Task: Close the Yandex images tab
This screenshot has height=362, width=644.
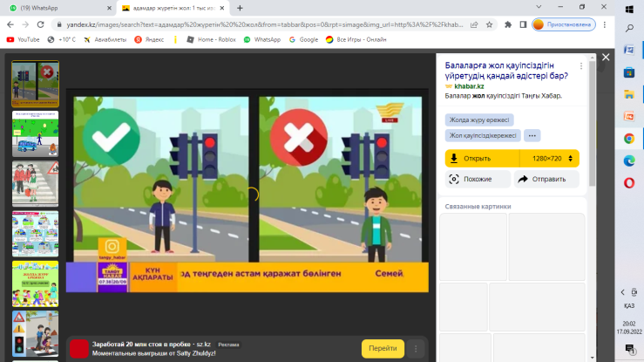Action: pyautogui.click(x=222, y=8)
